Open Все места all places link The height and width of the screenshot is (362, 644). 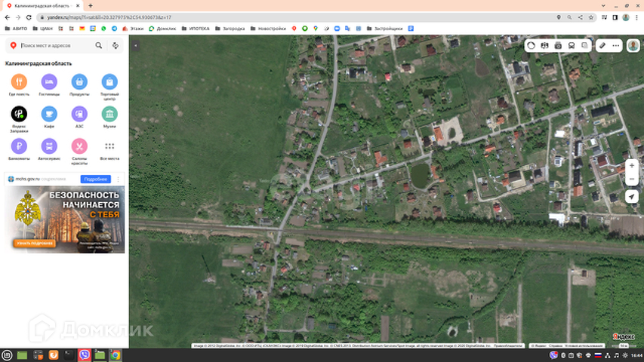(x=109, y=150)
